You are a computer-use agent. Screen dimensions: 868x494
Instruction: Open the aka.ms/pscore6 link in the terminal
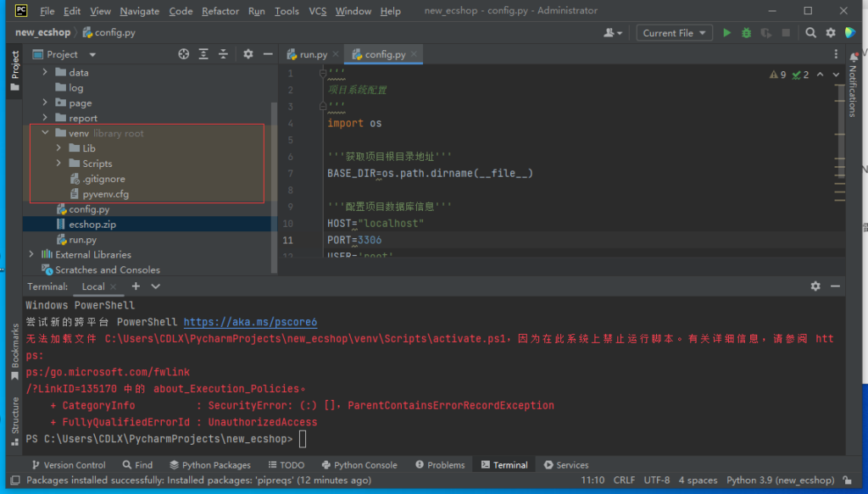click(x=250, y=322)
